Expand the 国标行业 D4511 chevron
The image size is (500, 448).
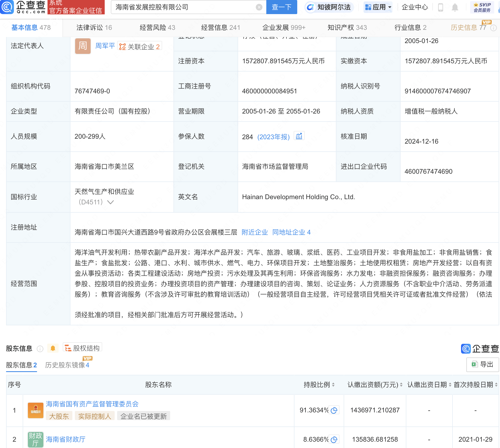[x=110, y=202]
